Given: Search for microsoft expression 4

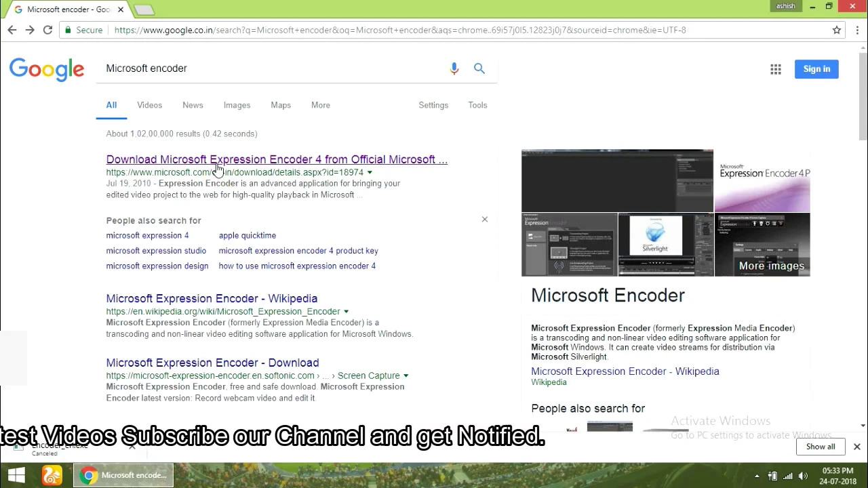Looking at the screenshot, I should [147, 235].
